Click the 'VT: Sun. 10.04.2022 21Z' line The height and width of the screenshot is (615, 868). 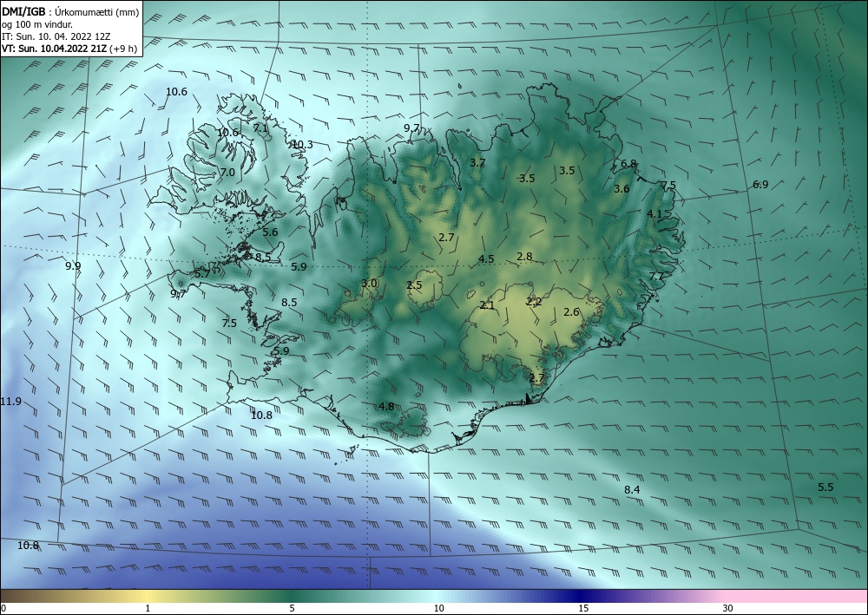coord(54,48)
